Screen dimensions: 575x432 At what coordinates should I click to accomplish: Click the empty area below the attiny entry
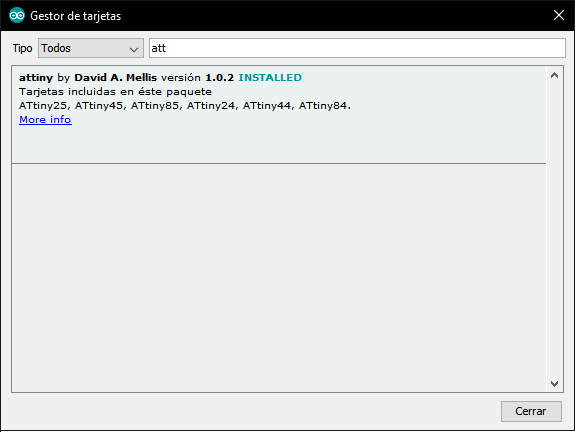coord(279,278)
